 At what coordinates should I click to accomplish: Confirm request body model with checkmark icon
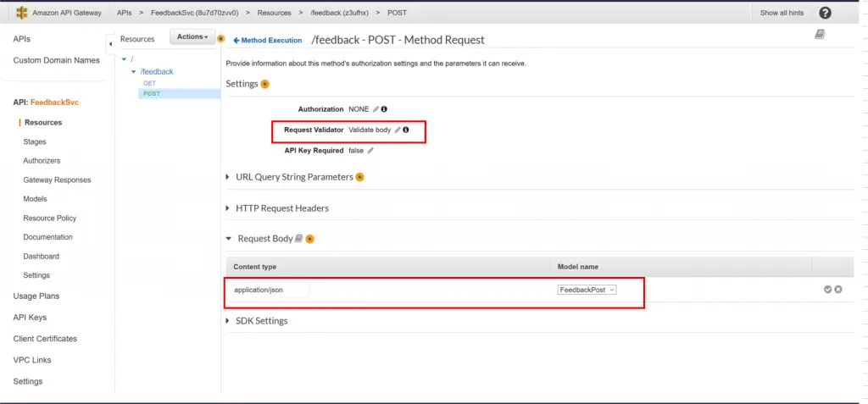click(827, 290)
